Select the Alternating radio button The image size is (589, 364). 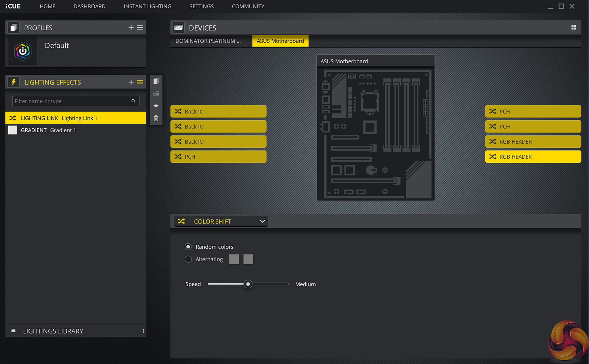point(188,259)
